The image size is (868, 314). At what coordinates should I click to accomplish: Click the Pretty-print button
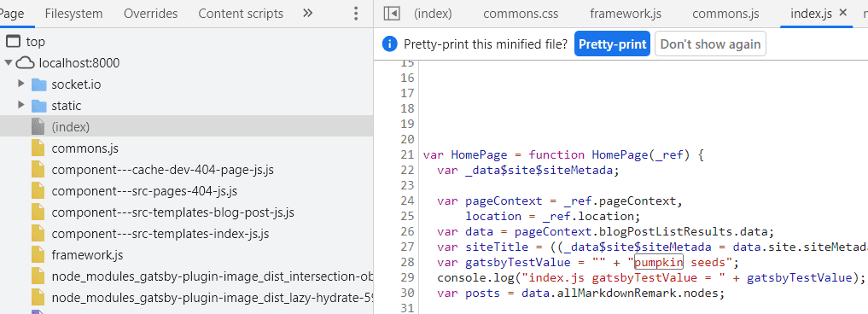(x=612, y=44)
